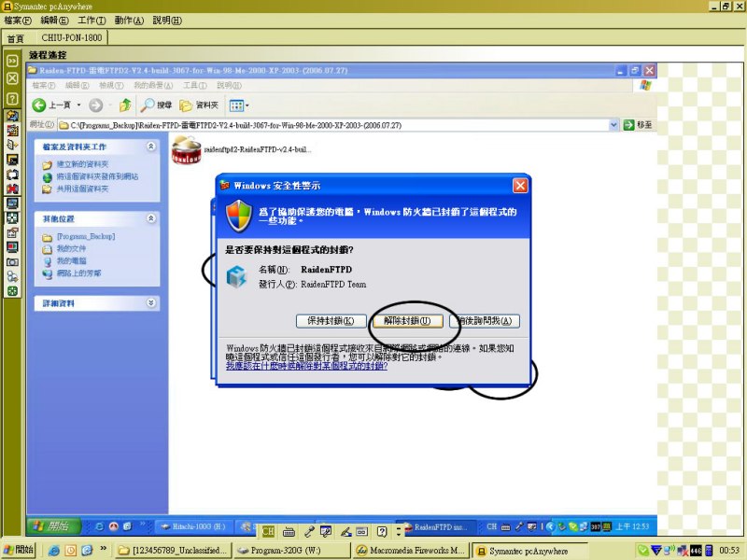Open pcAnywhere 工作(T) menu
The height and width of the screenshot is (560, 747).
tap(92, 21)
